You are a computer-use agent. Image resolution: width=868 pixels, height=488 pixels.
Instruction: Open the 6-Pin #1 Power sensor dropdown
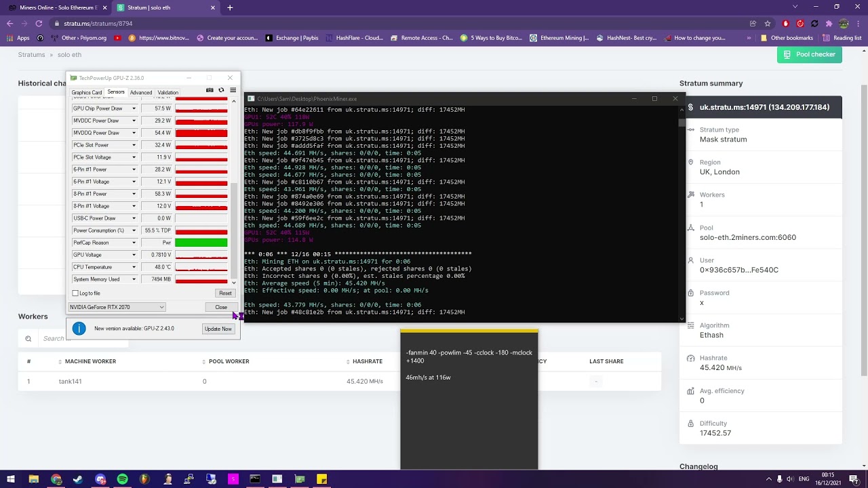pyautogui.click(x=134, y=169)
